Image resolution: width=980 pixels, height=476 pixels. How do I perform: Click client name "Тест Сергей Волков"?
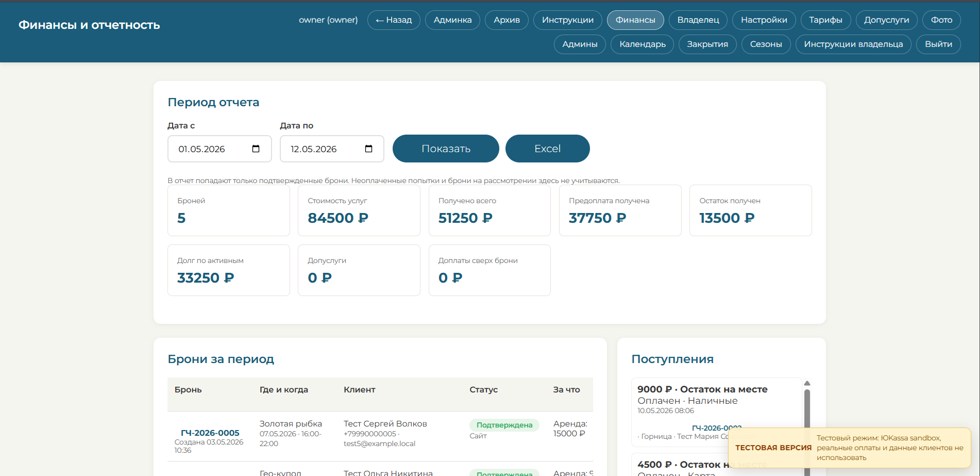pos(385,424)
